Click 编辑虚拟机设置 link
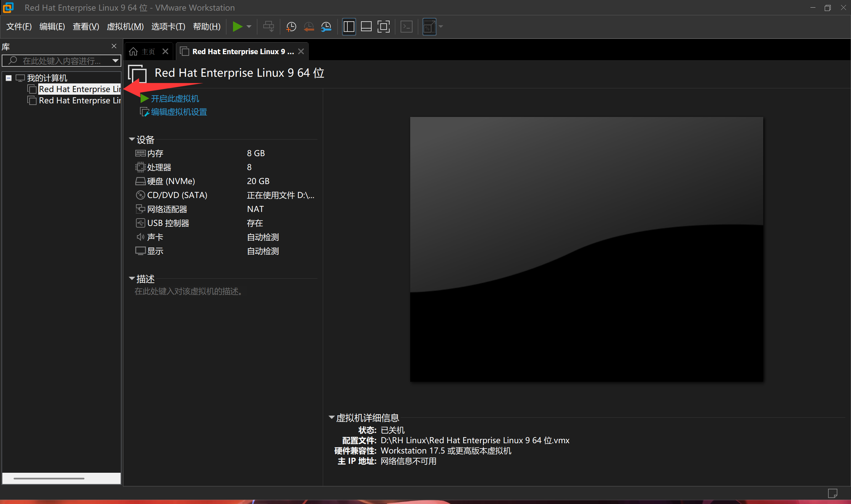This screenshot has height=504, width=851. (179, 112)
